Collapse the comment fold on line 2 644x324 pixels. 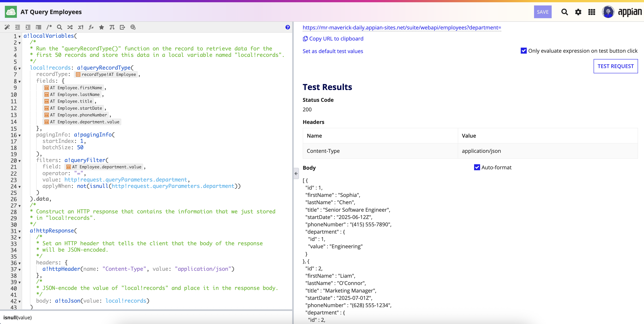point(19,43)
